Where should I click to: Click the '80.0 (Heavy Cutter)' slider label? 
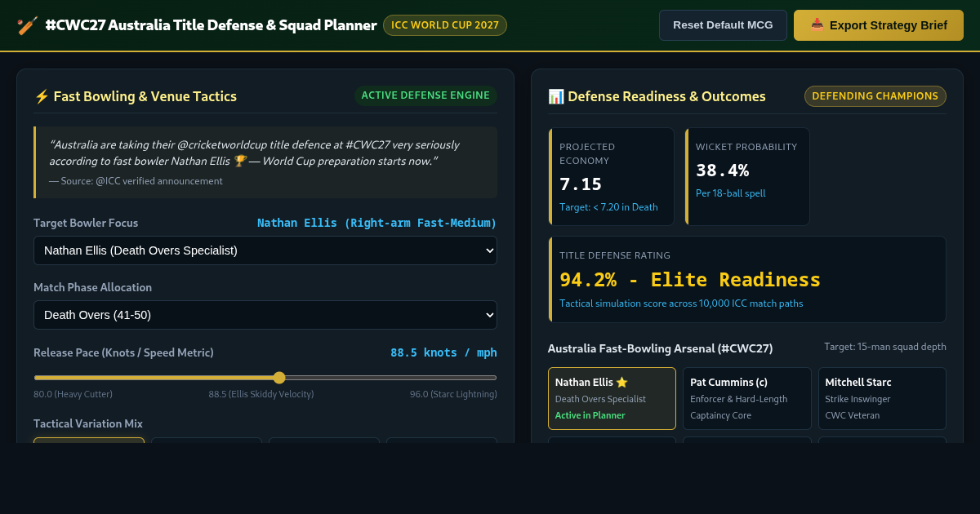tap(73, 394)
